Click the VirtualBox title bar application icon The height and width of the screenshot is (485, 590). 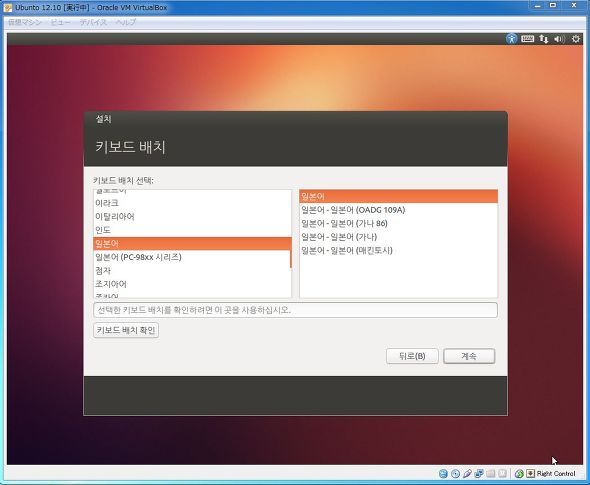pyautogui.click(x=8, y=8)
